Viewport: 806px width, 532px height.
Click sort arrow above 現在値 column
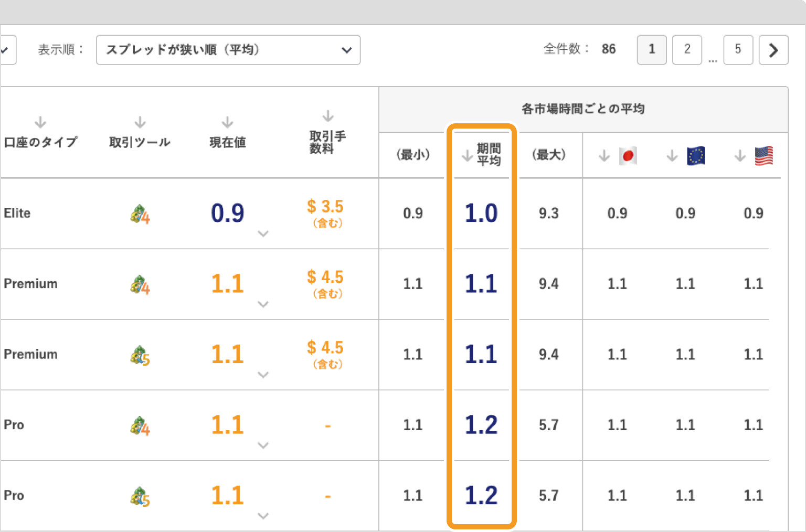(x=227, y=123)
